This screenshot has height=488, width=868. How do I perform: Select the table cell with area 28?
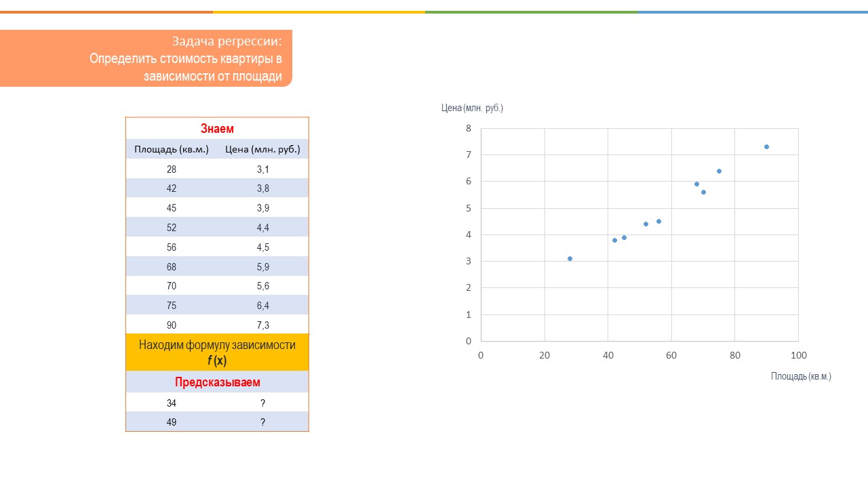(172, 169)
